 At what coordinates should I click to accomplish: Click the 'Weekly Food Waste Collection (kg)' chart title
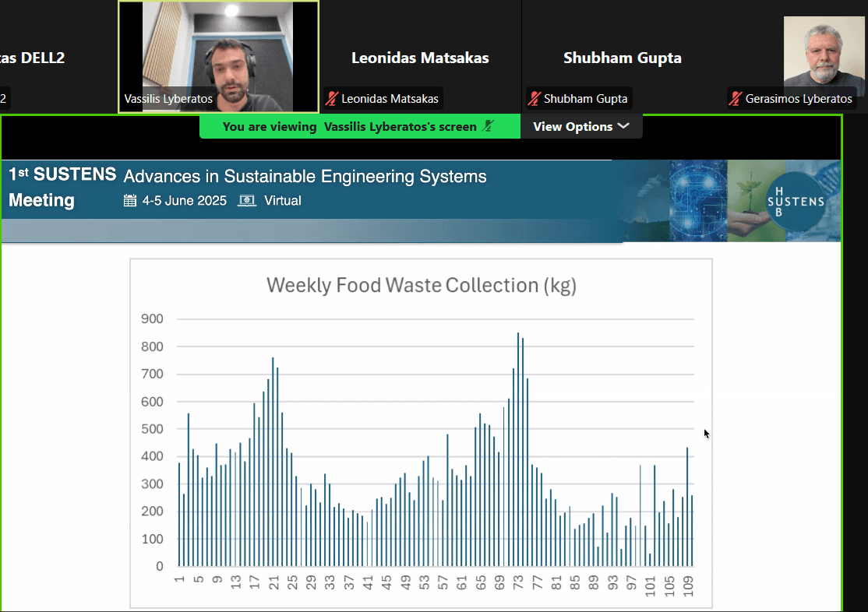421,286
